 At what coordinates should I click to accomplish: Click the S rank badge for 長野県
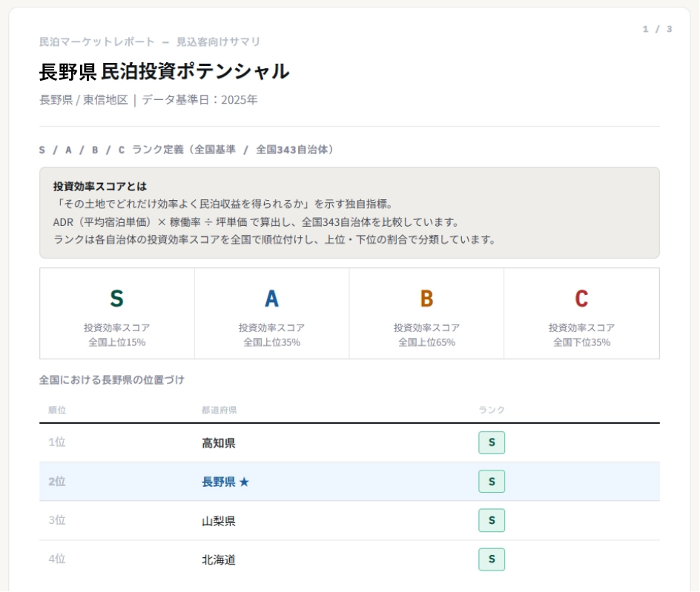click(491, 482)
